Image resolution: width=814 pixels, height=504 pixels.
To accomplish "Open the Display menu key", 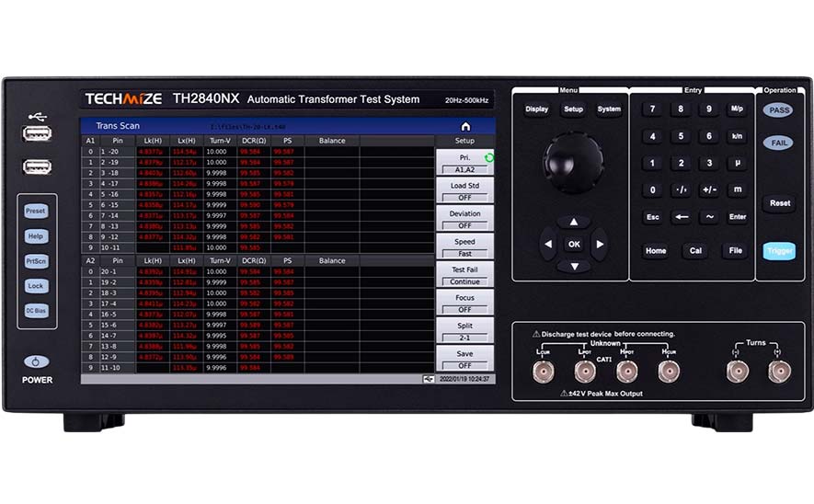I will tap(537, 109).
